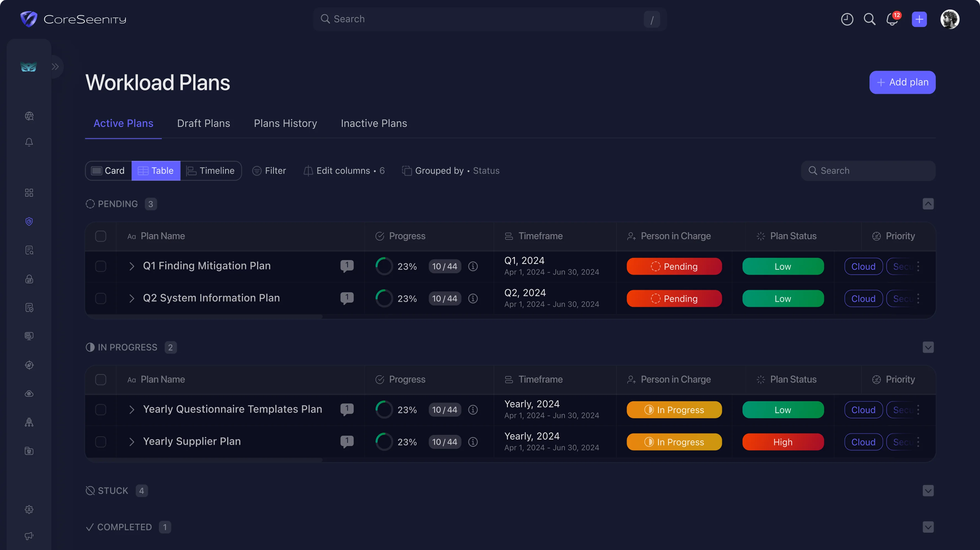This screenshot has width=980, height=550.
Task: Check the Q2 System Information Plan checkbox
Action: [x=100, y=298]
